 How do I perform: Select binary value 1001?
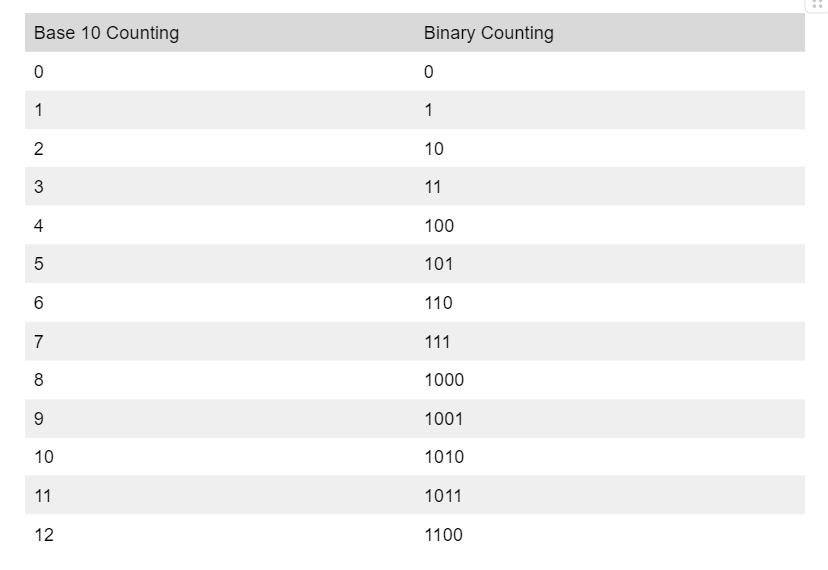(443, 419)
